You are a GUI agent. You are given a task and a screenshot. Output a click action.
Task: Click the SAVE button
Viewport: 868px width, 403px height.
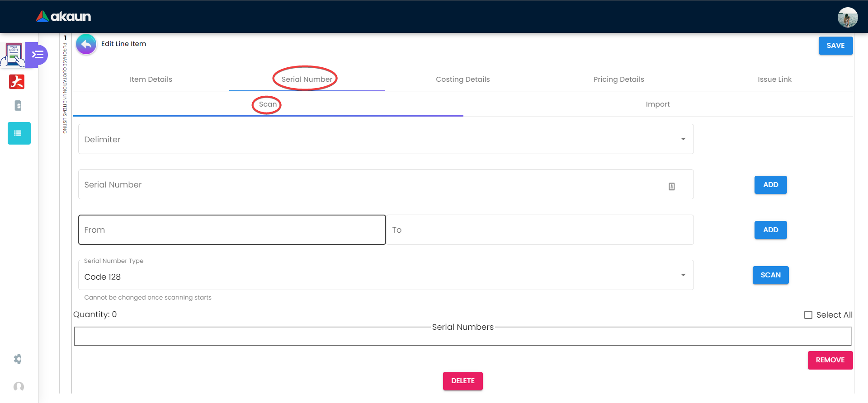click(836, 46)
